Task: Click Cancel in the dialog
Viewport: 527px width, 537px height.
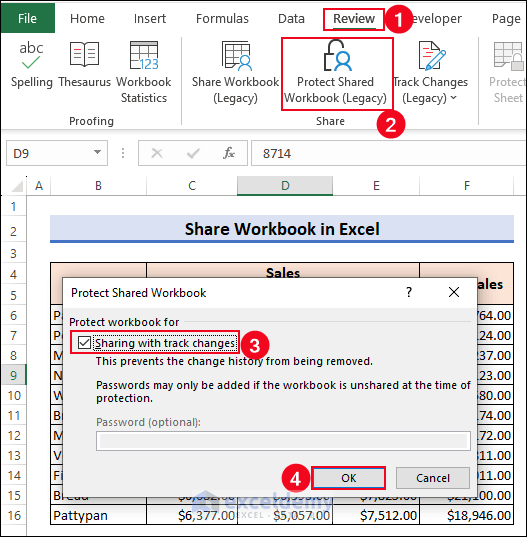Action: tap(433, 478)
